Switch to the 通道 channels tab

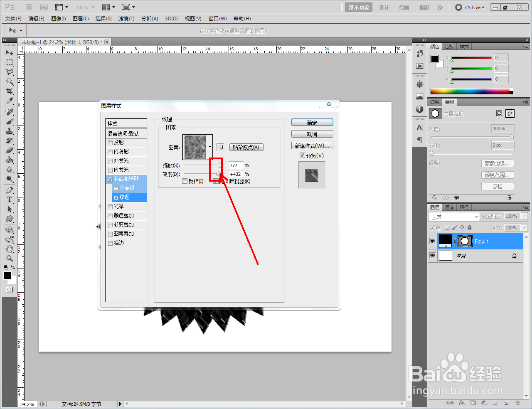tap(449, 207)
